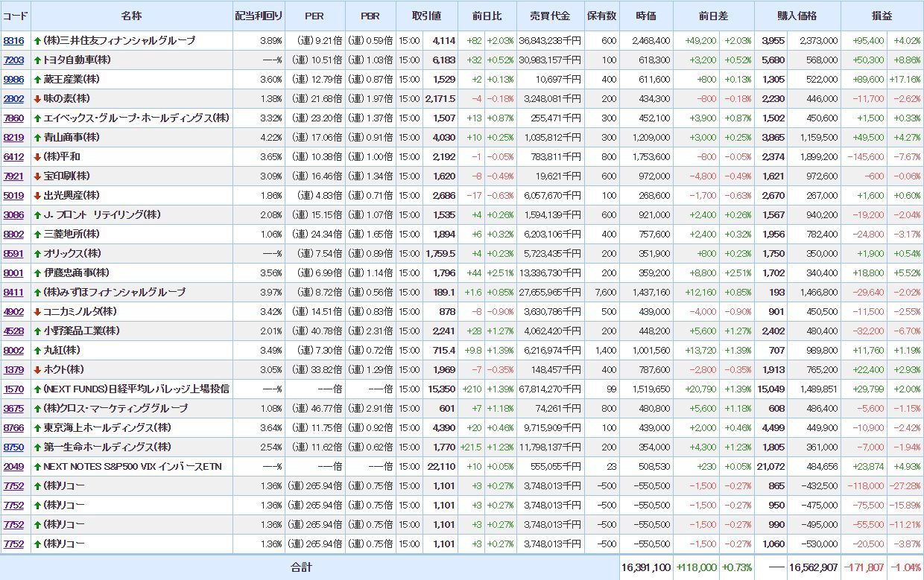Click the green up arrow beside トヨタ自動車
The width and height of the screenshot is (924, 580).
(x=37, y=60)
